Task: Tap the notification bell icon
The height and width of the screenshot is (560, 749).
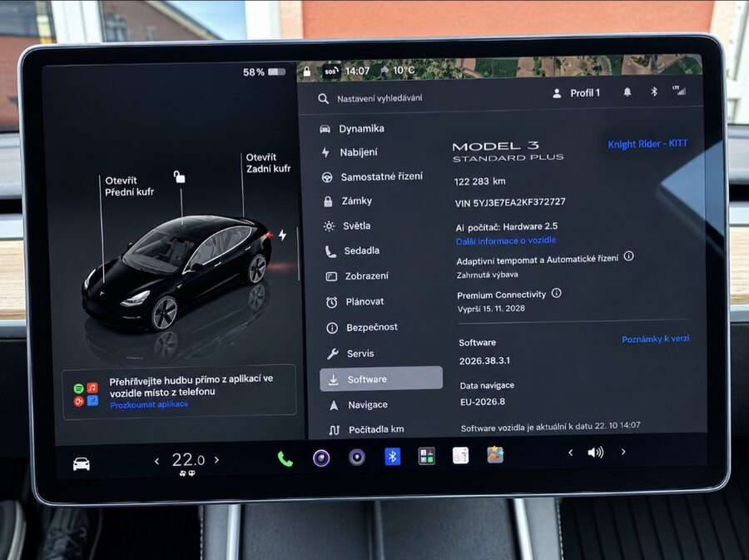Action: pyautogui.click(x=627, y=92)
